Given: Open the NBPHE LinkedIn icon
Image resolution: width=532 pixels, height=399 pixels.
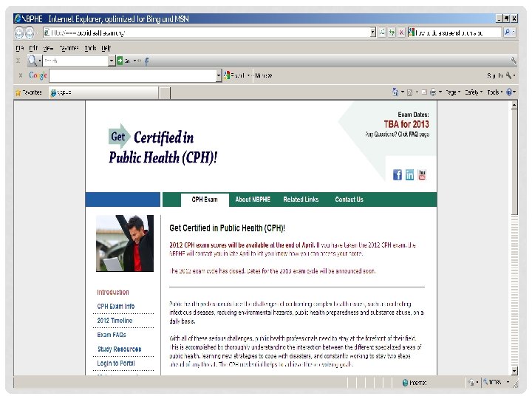Looking at the screenshot, I should 409,174.
